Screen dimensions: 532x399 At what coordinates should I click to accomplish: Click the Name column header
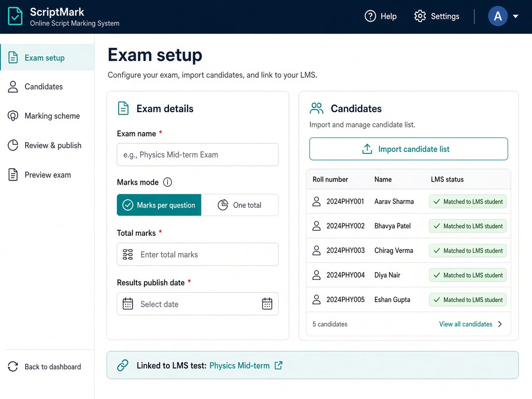pos(383,180)
